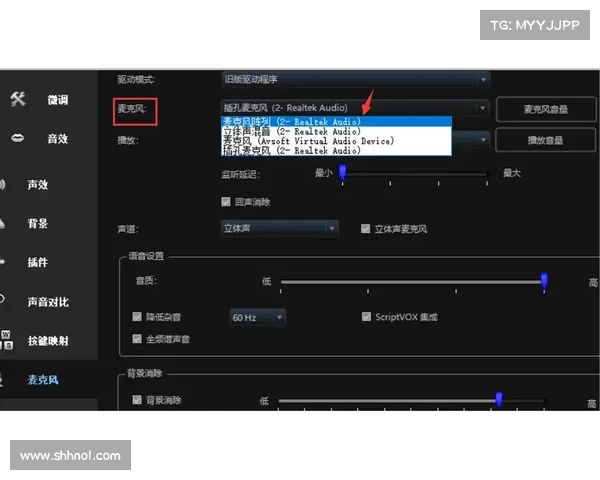This screenshot has height=480, width=600.
Task: Open the 播放 device dropdown arrow
Action: coord(483,140)
